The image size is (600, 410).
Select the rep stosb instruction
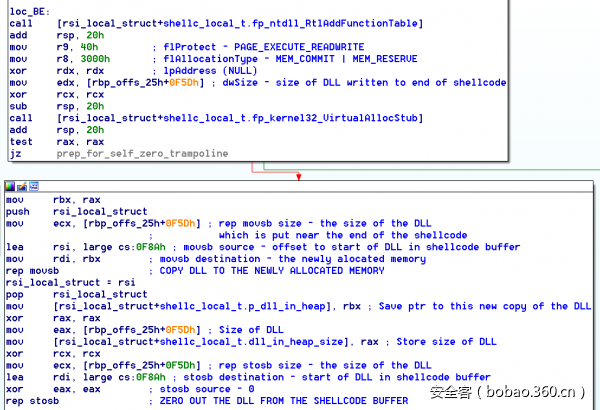[x=32, y=401]
